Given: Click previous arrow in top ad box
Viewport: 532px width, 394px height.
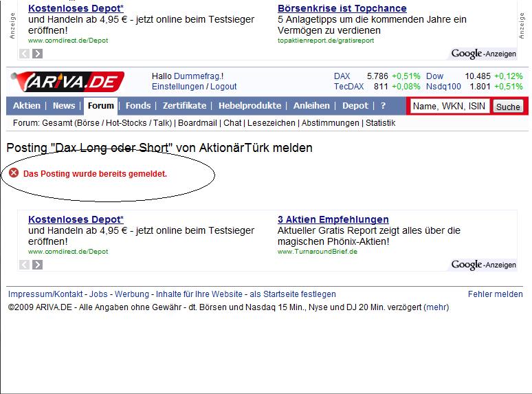Looking at the screenshot, I should (x=24, y=54).
